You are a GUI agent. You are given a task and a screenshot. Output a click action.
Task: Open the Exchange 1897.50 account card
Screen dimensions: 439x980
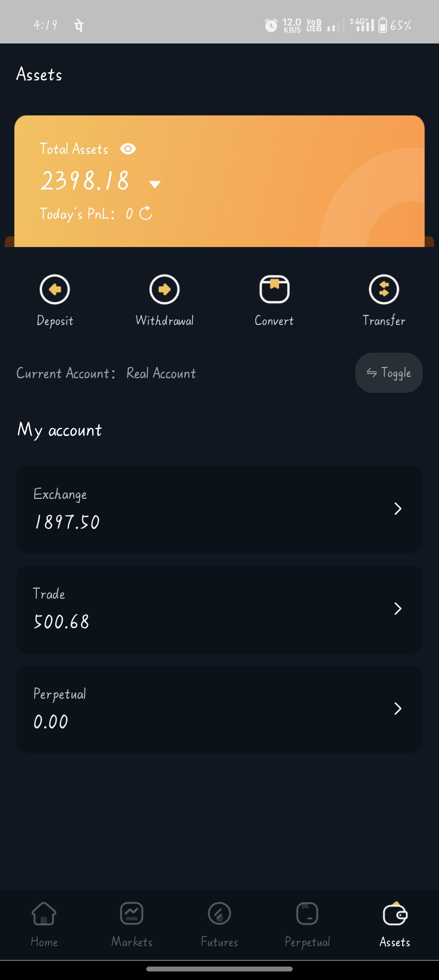pyautogui.click(x=203, y=509)
